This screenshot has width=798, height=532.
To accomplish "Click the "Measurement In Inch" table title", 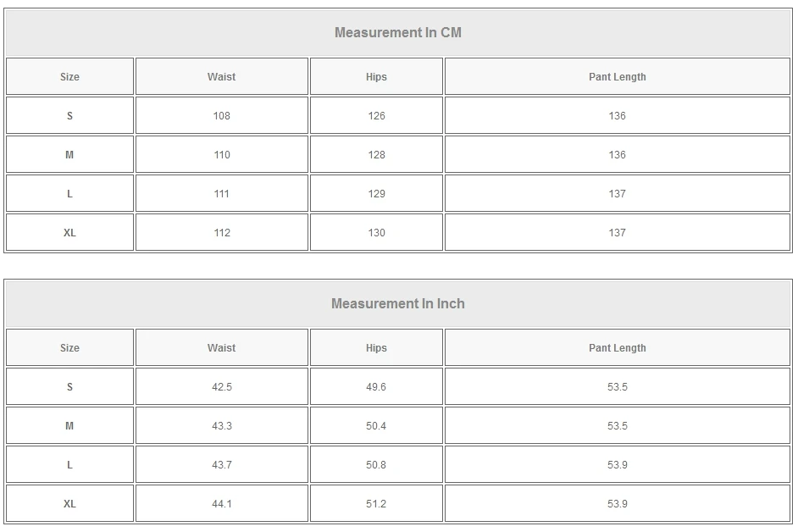I will point(397,304).
